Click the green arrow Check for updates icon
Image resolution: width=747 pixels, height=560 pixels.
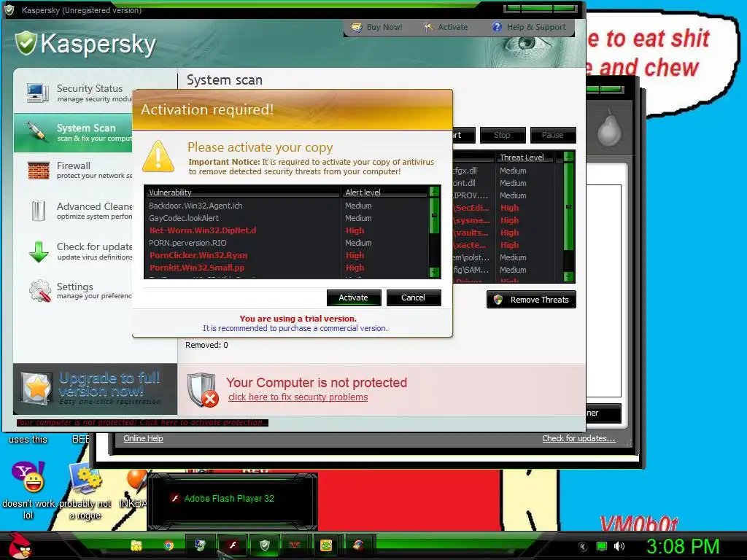[39, 252]
